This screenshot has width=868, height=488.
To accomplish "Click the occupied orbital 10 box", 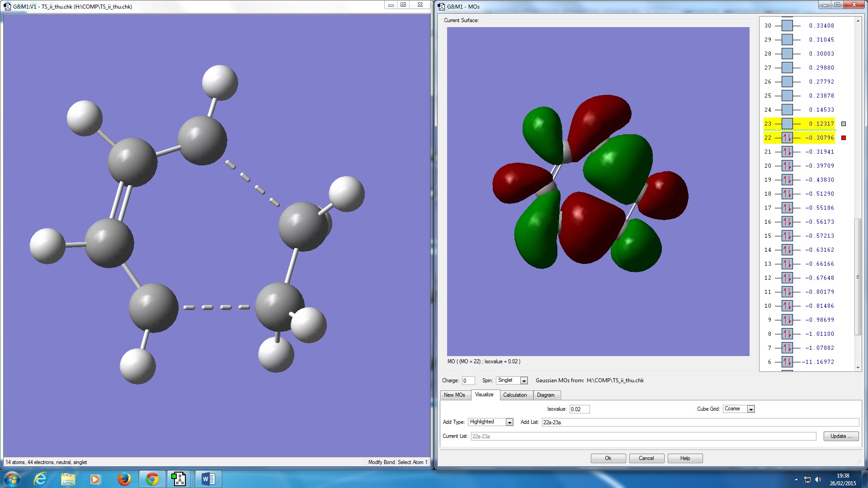I will (787, 306).
